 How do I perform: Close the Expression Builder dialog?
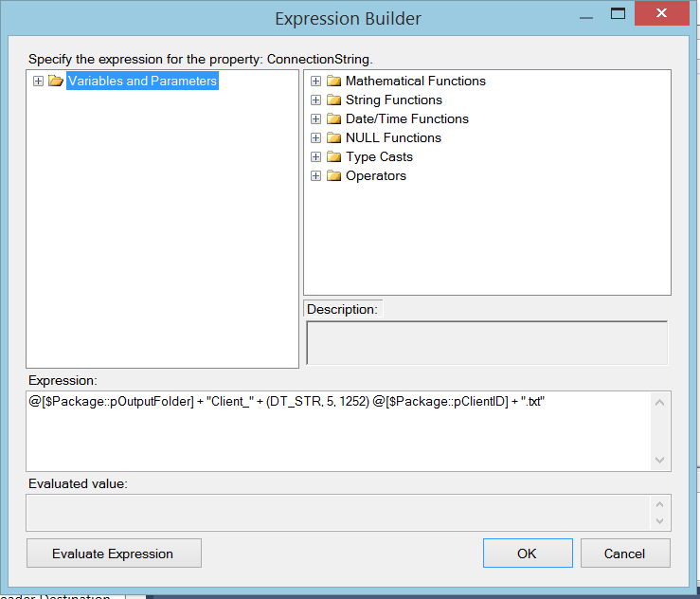[661, 13]
